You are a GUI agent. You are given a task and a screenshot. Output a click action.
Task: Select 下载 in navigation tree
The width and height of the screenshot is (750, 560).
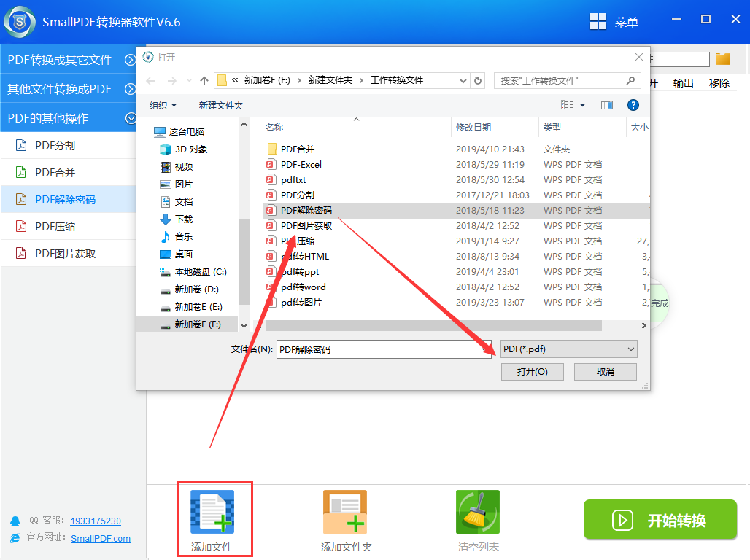[177, 219]
